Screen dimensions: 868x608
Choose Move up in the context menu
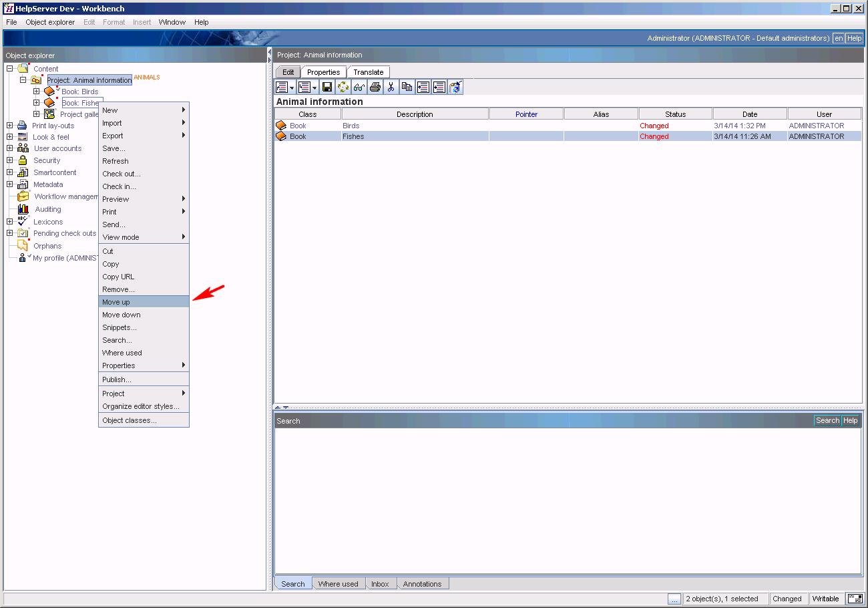point(144,302)
